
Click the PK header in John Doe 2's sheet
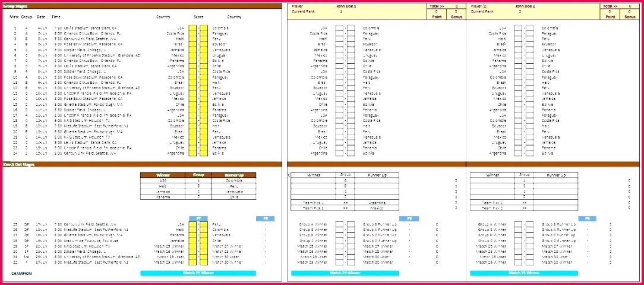click(588, 219)
